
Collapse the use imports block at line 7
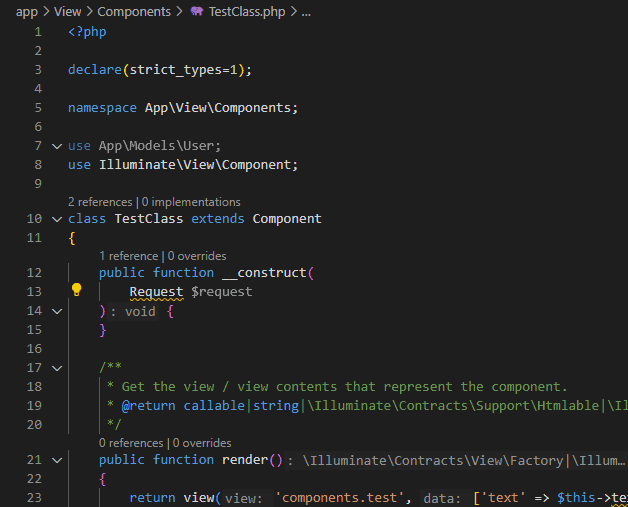point(56,146)
